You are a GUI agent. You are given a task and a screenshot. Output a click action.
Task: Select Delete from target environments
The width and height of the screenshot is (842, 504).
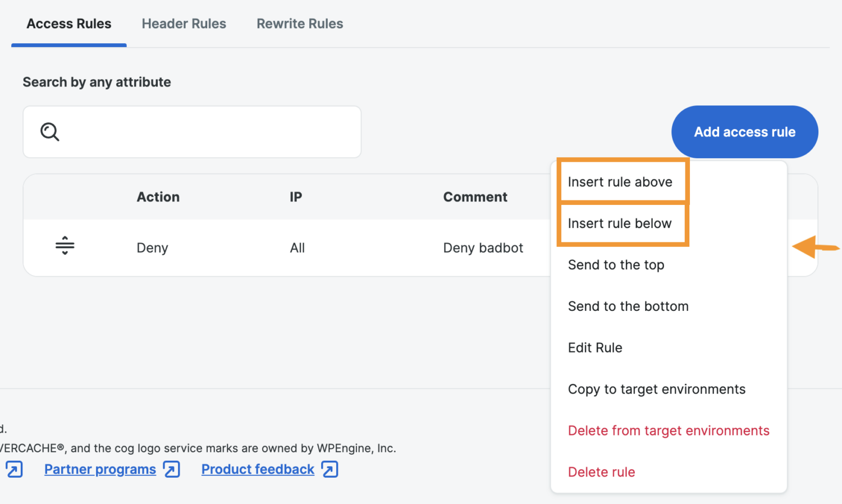click(x=669, y=430)
